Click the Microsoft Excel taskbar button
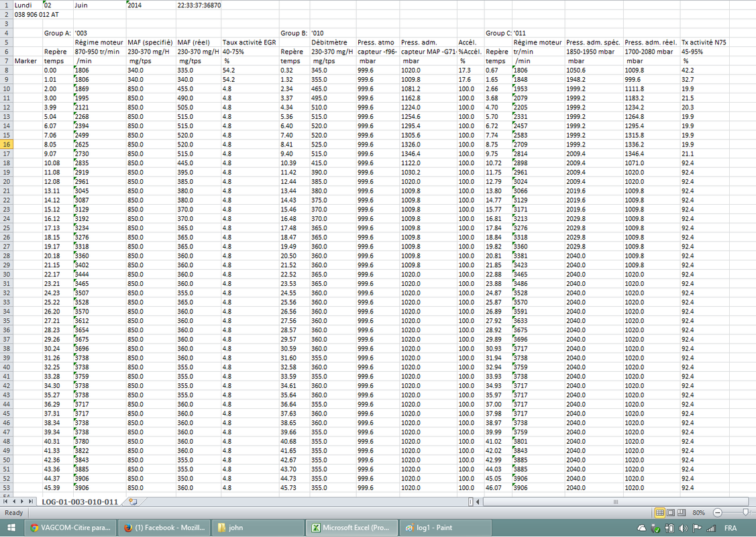The width and height of the screenshot is (756, 537). pyautogui.click(x=352, y=528)
